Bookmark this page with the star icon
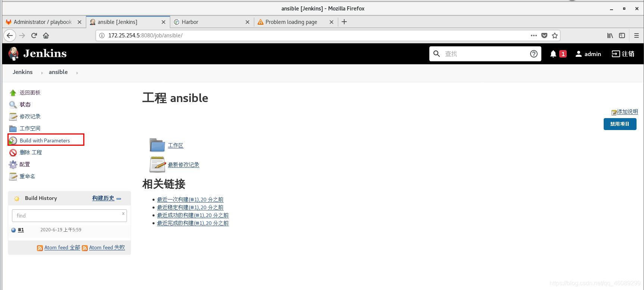This screenshot has width=644, height=290. coord(555,36)
